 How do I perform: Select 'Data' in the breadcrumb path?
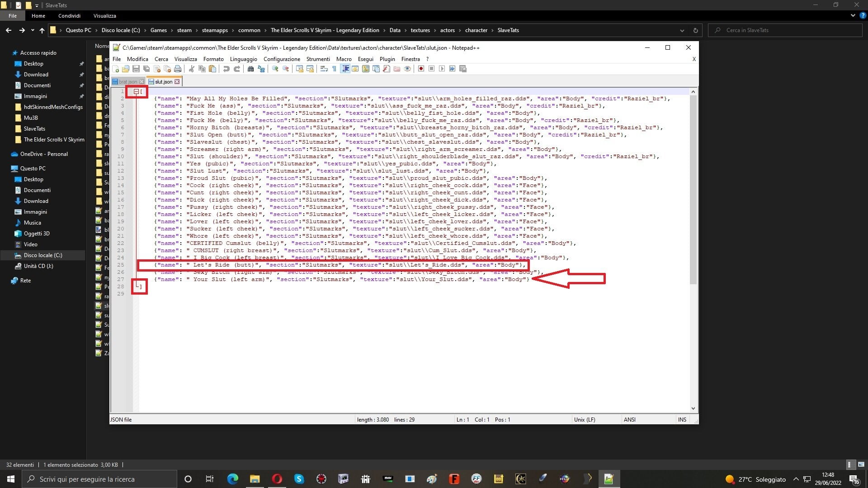[395, 30]
